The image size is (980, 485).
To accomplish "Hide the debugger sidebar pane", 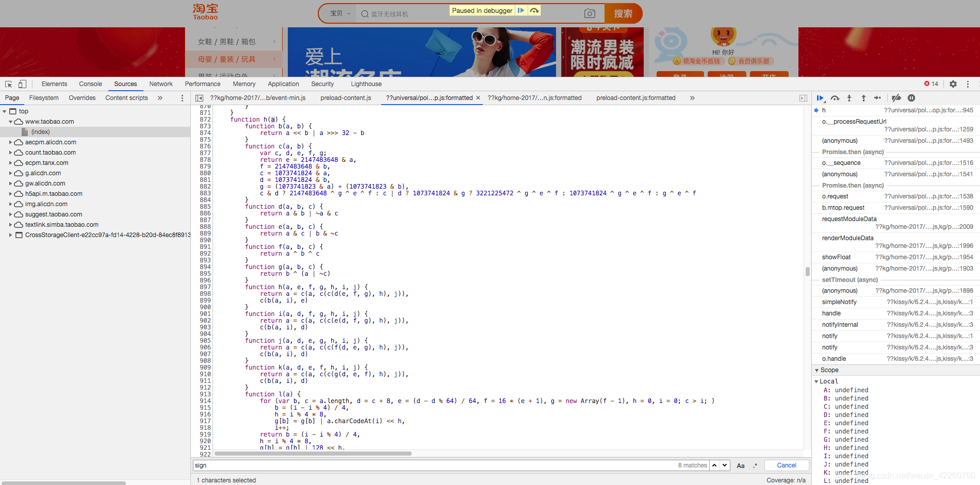I will point(803,98).
